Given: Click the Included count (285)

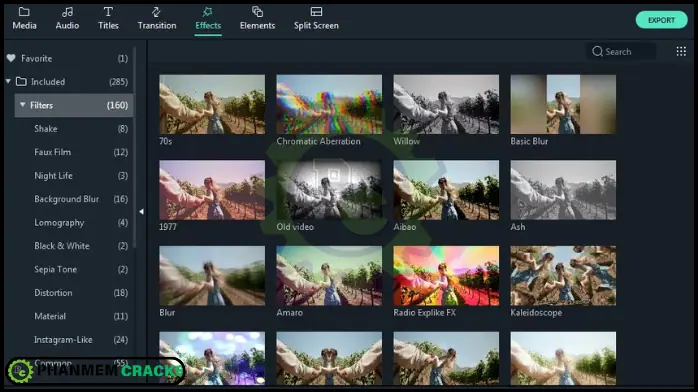Looking at the screenshot, I should click(118, 82).
